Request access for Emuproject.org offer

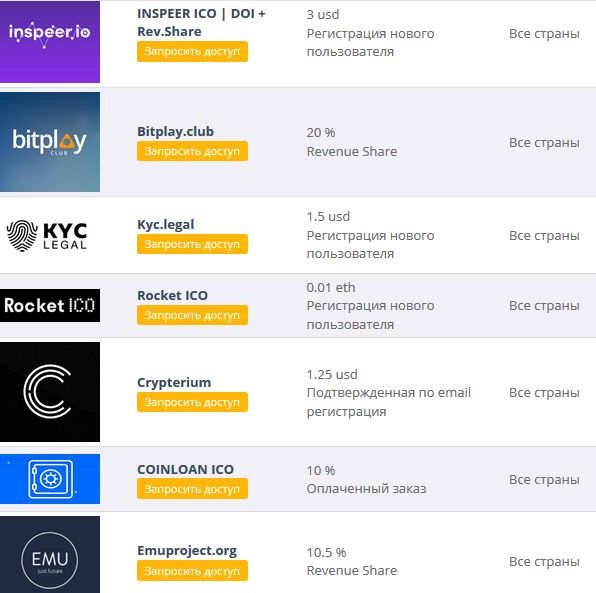tap(192, 571)
